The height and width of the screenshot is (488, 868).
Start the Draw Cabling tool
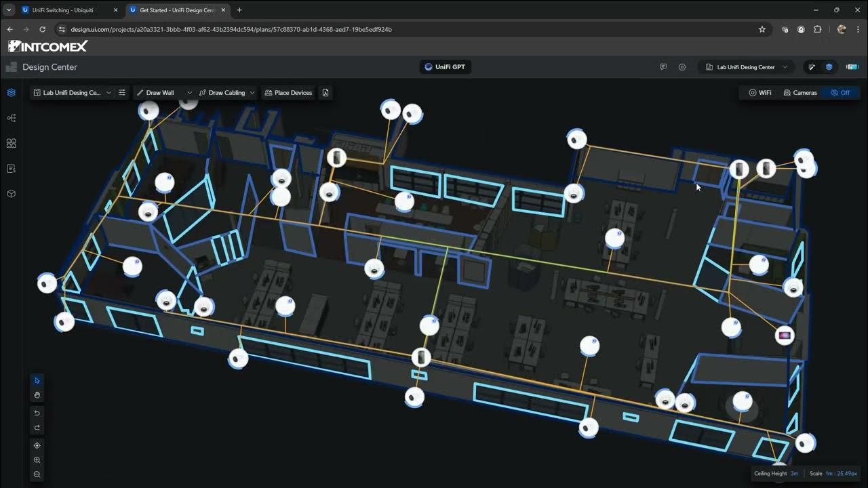222,93
